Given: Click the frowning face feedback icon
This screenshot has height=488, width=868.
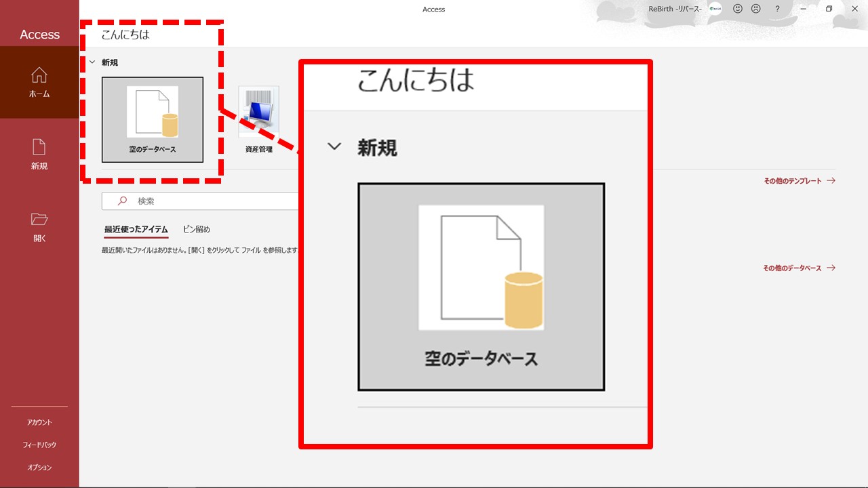Looking at the screenshot, I should (x=755, y=9).
